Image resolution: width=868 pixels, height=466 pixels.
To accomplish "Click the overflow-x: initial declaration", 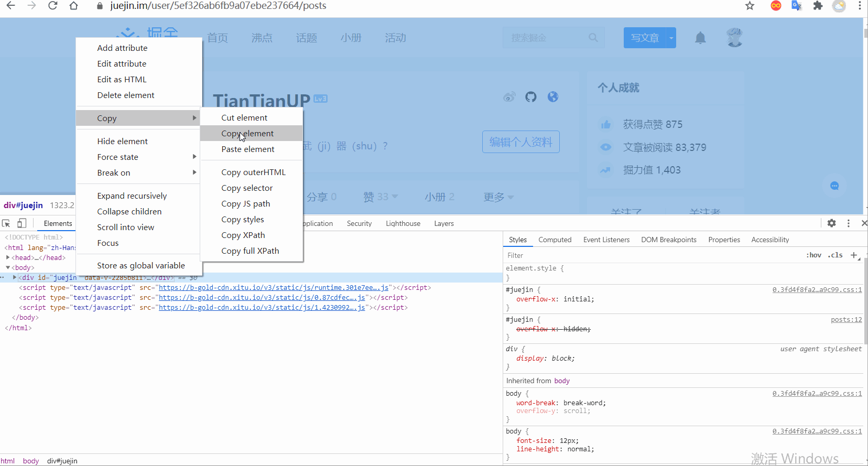I will point(555,299).
